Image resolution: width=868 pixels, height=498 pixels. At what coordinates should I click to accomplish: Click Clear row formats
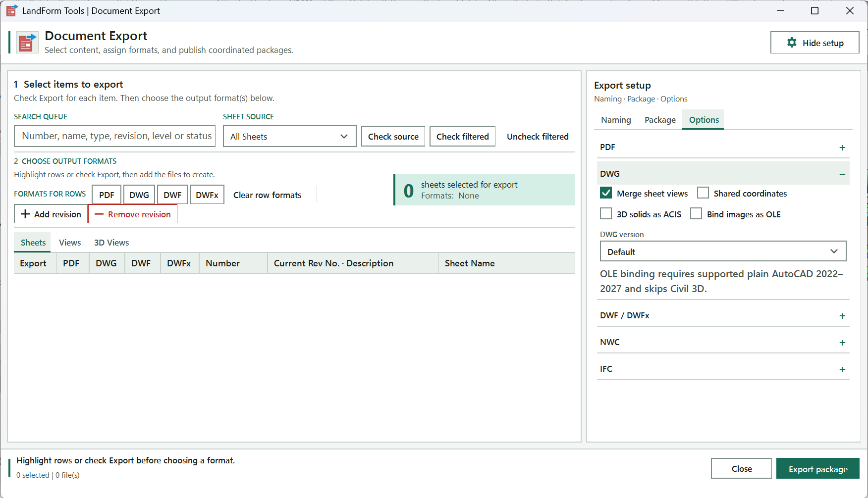tap(267, 195)
